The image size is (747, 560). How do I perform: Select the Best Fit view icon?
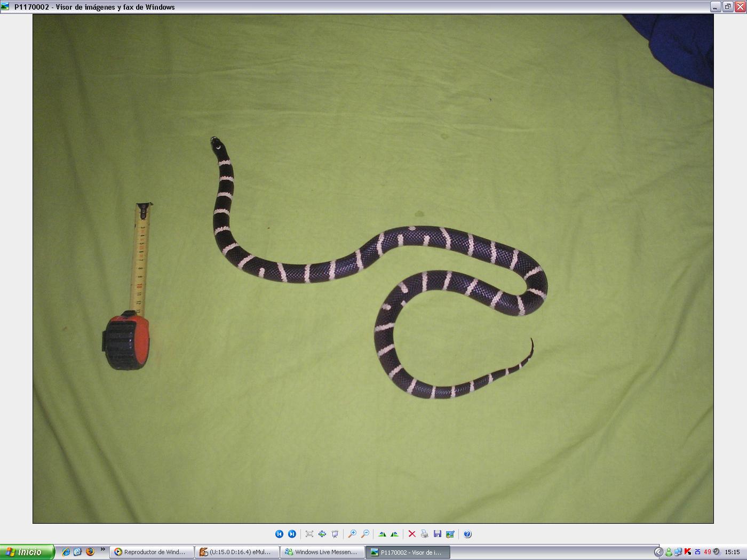tap(309, 534)
